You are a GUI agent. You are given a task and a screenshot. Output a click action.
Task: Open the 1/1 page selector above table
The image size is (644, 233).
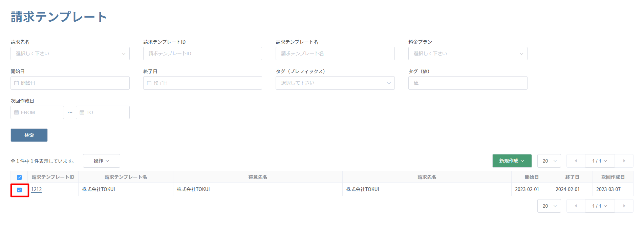point(600,161)
